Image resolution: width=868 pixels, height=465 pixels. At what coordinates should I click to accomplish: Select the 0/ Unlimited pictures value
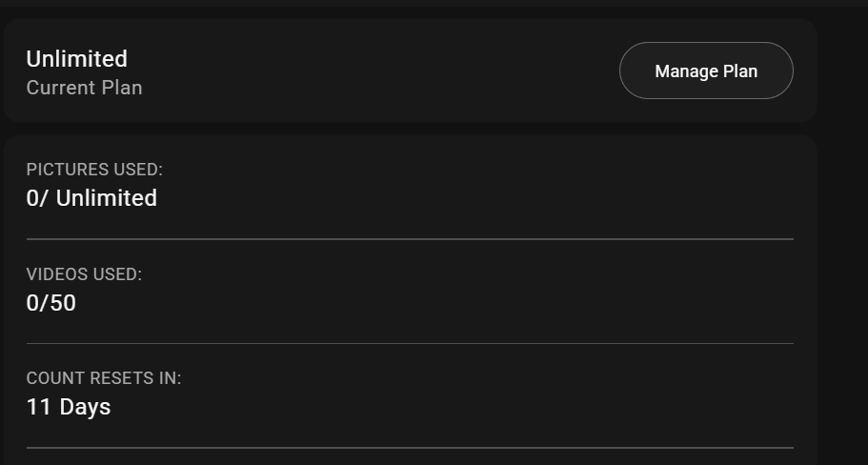point(91,198)
